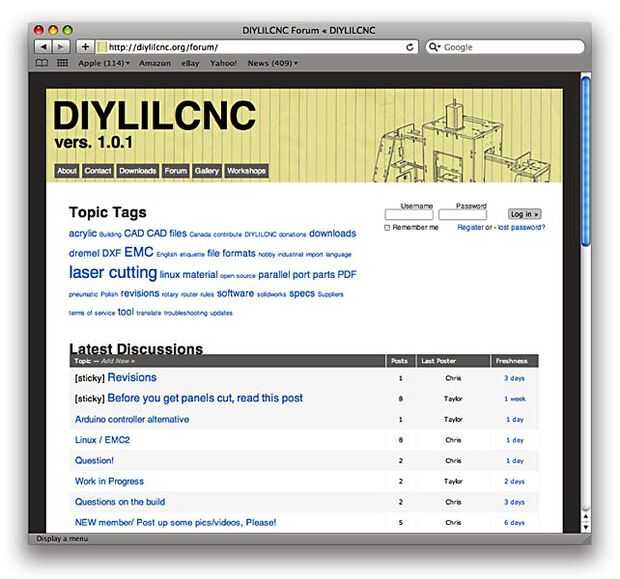Open the specs topic tag
Viewport: 620px width, 579px height.
302,294
